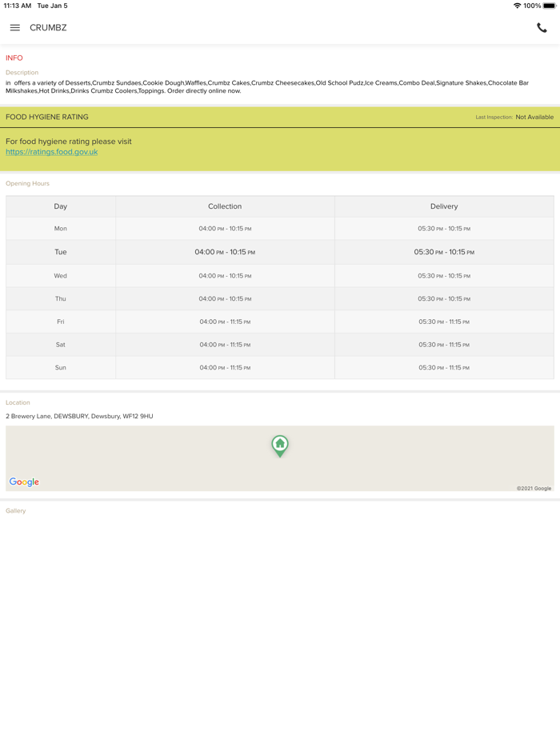This screenshot has height=747, width=560.
Task: Click the Not Available inspection value
Action: (534, 118)
